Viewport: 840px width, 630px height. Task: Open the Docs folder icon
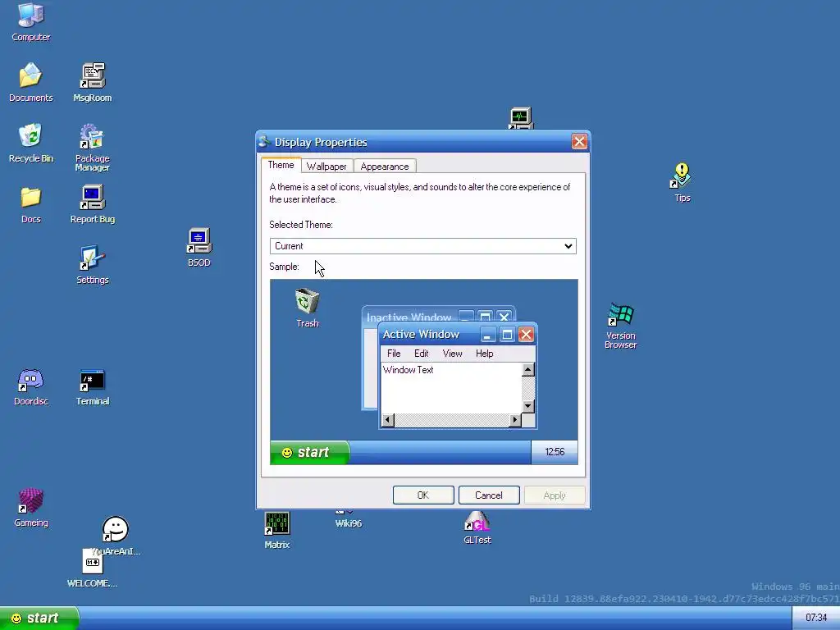(x=30, y=204)
